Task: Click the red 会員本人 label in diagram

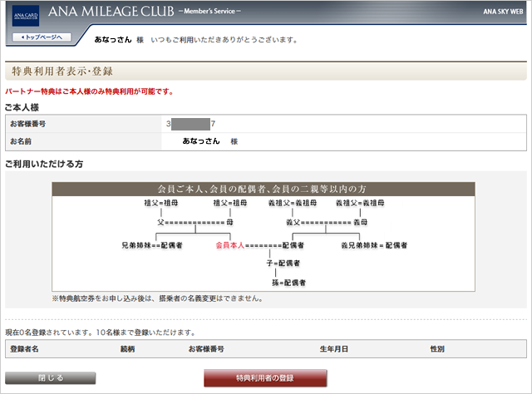Action: [x=230, y=245]
